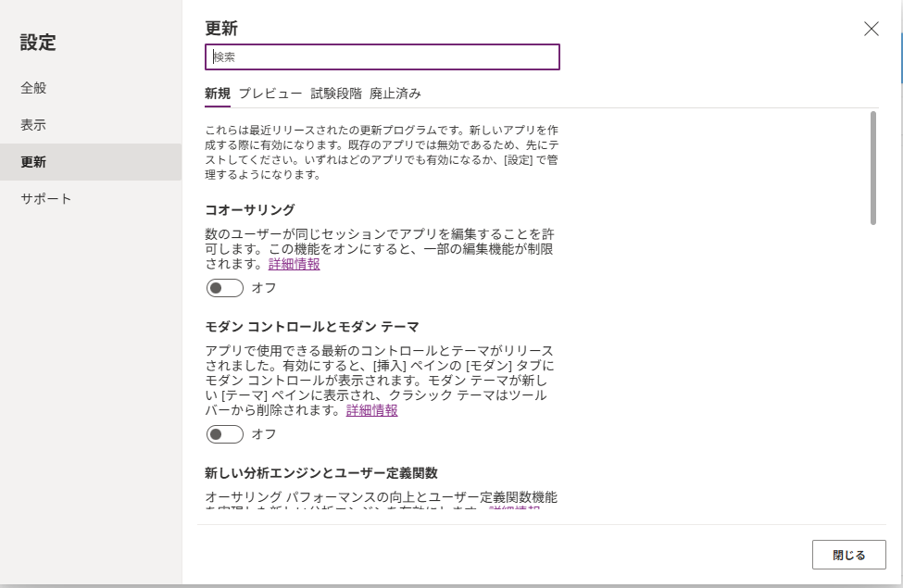Switch to the 試験段階 tab
This screenshot has width=903, height=588.
tap(336, 94)
